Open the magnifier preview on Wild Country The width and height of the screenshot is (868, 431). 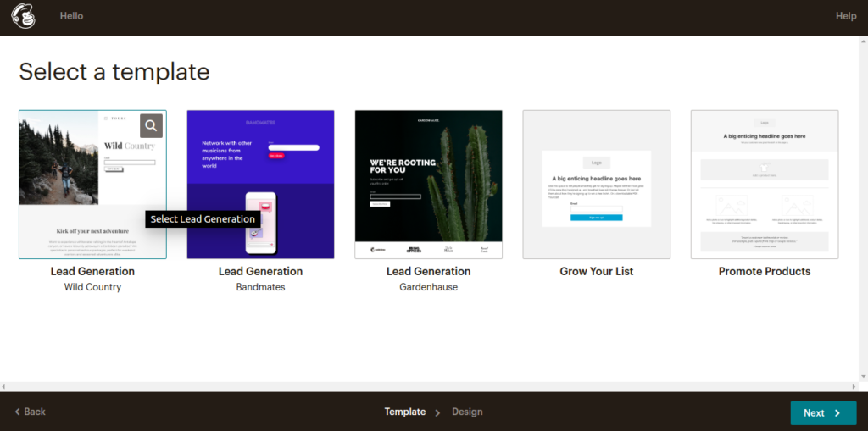pyautogui.click(x=151, y=125)
